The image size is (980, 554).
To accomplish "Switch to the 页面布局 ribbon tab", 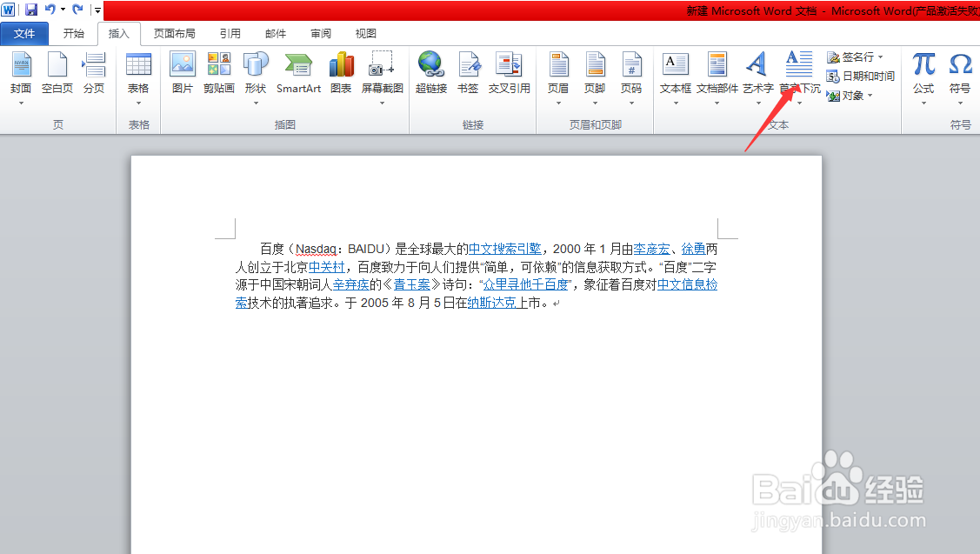I will (x=175, y=33).
